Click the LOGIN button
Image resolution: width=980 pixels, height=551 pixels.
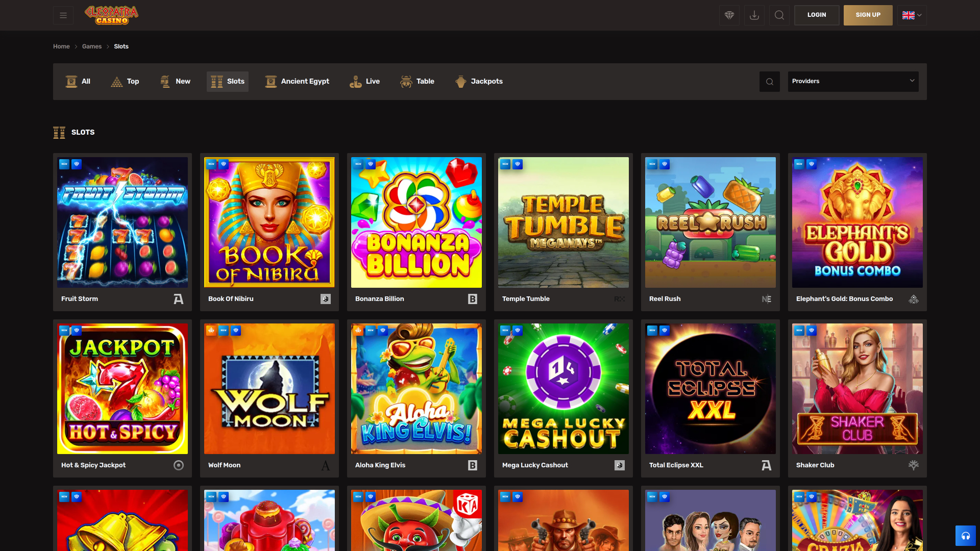click(816, 15)
